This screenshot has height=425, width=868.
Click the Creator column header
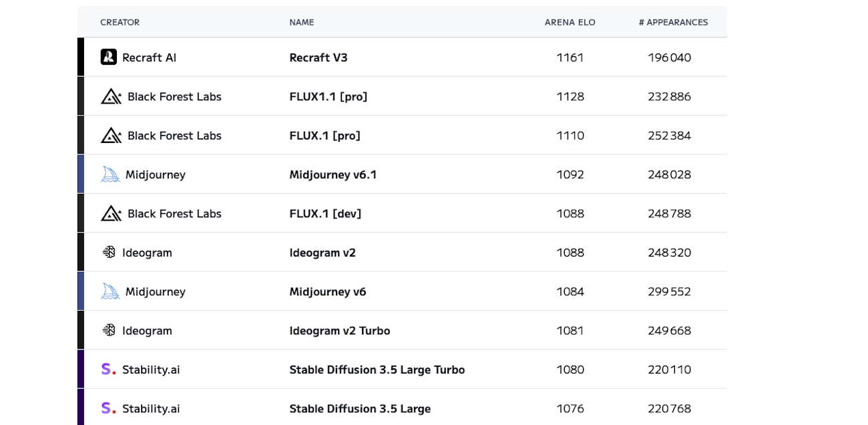click(120, 23)
